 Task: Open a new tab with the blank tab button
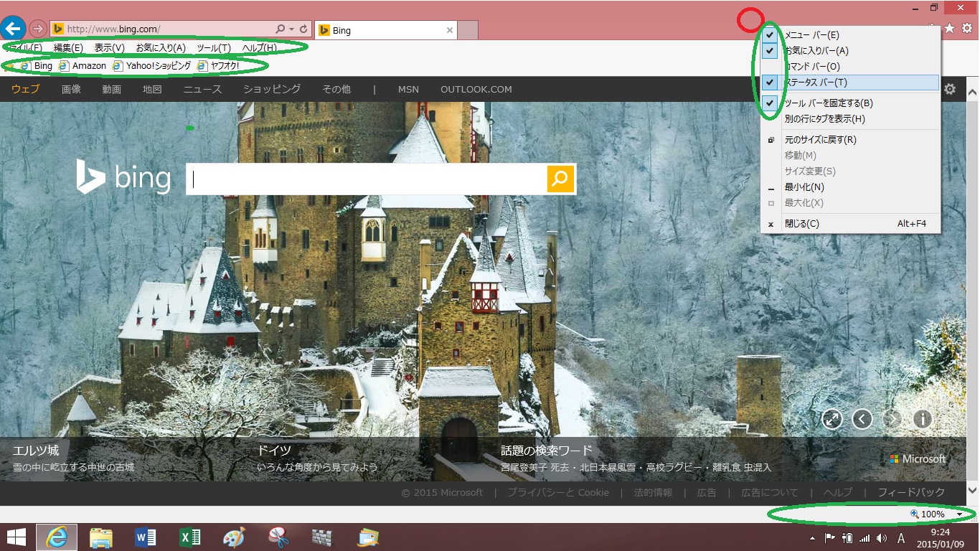click(468, 30)
